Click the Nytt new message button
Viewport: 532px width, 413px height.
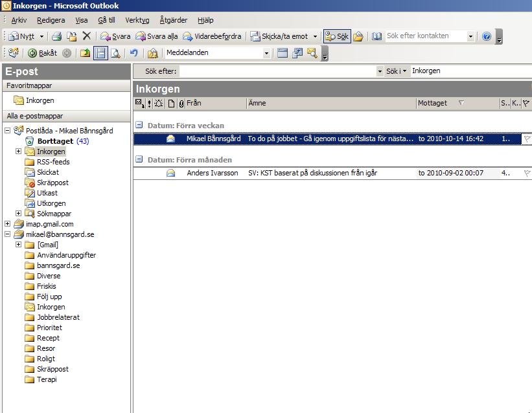(x=21, y=36)
